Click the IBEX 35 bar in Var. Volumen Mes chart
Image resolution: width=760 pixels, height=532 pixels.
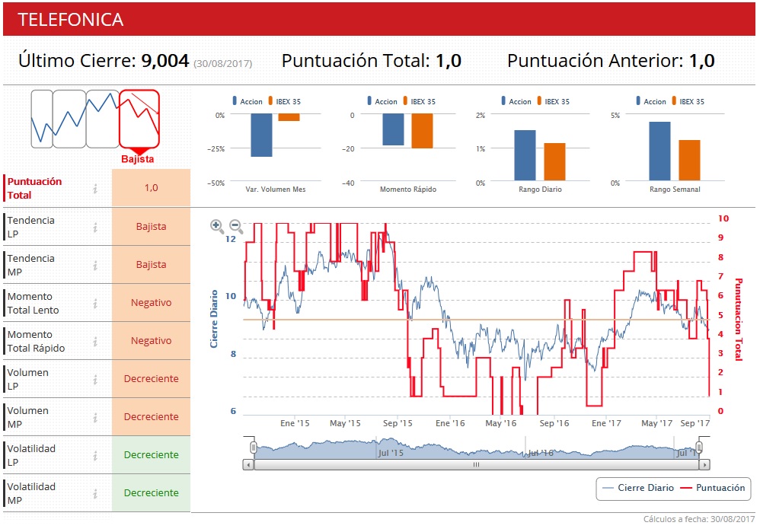tap(289, 117)
